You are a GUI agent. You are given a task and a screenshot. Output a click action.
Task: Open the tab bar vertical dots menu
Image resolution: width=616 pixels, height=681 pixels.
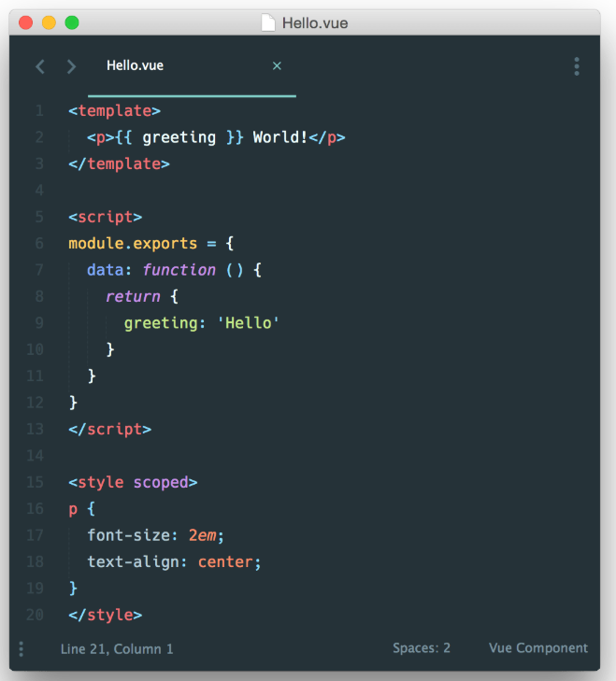click(x=577, y=66)
